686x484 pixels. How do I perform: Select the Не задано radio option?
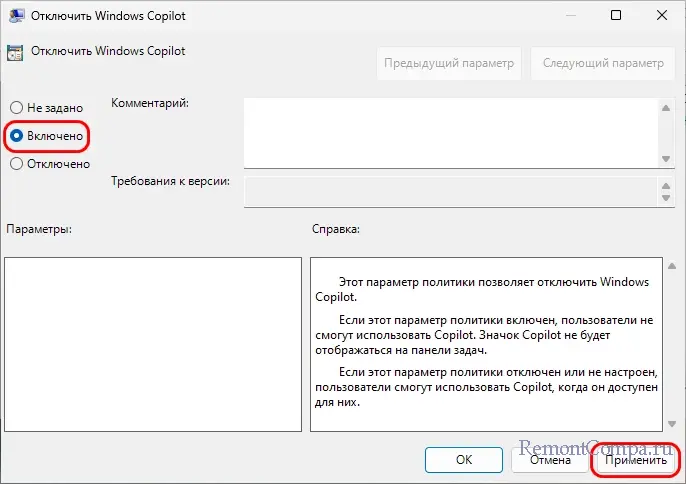(x=16, y=107)
